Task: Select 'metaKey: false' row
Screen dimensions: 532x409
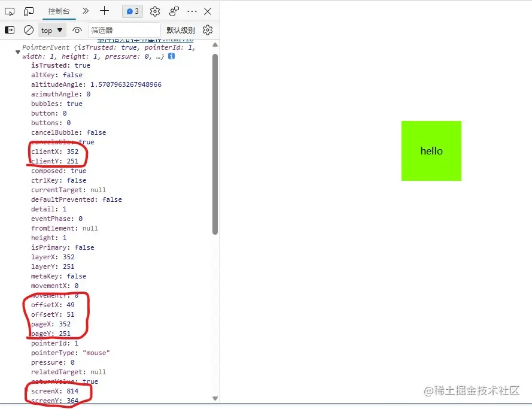Action: point(59,276)
